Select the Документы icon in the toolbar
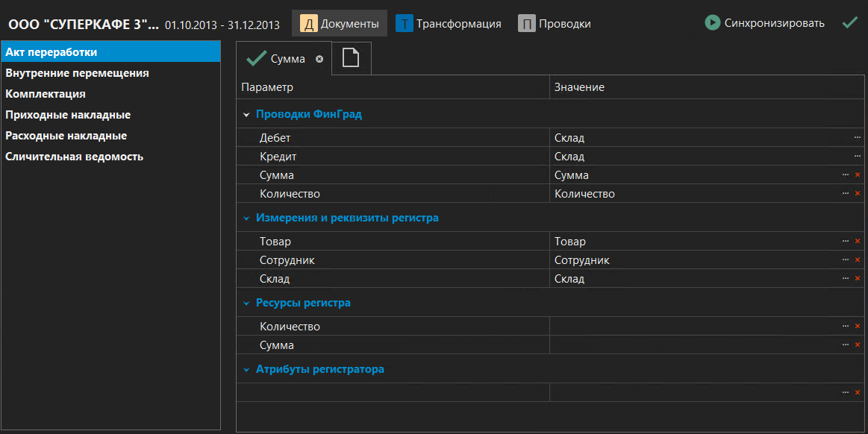Image resolution: width=868 pixels, height=434 pixels. (x=308, y=23)
